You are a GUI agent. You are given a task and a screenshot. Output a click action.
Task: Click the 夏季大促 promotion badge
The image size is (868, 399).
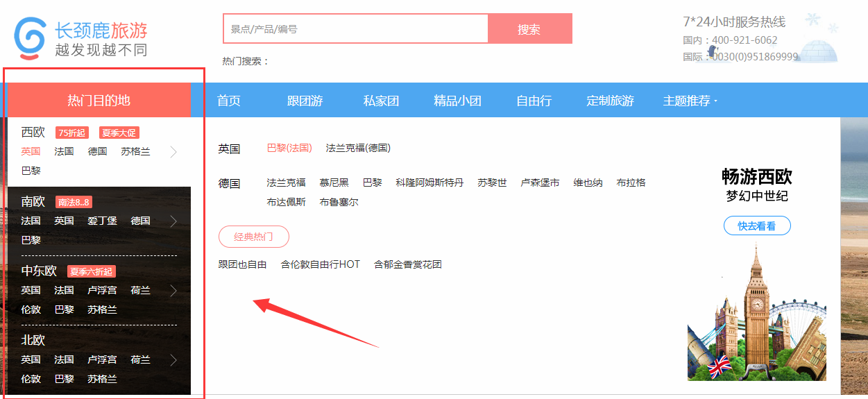pyautogui.click(x=119, y=133)
